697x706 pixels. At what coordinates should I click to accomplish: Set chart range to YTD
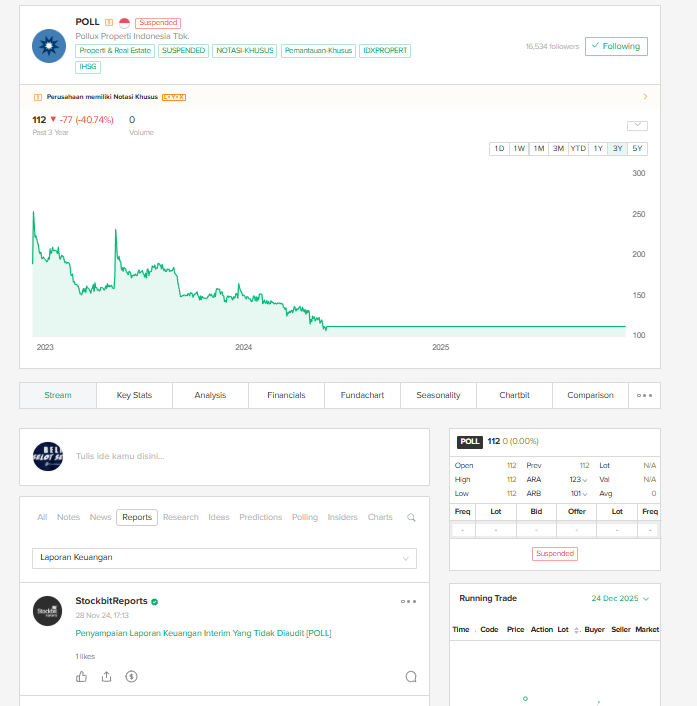578,149
